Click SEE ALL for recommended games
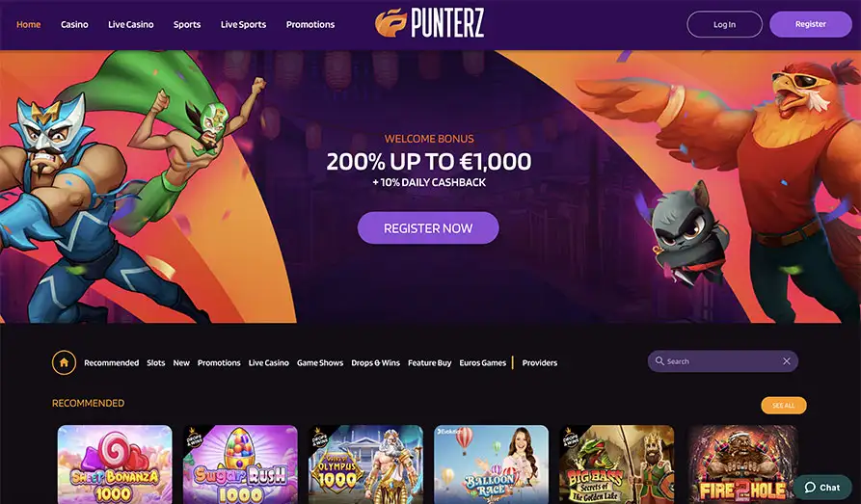Screen dimensions: 861x504 [784, 405]
